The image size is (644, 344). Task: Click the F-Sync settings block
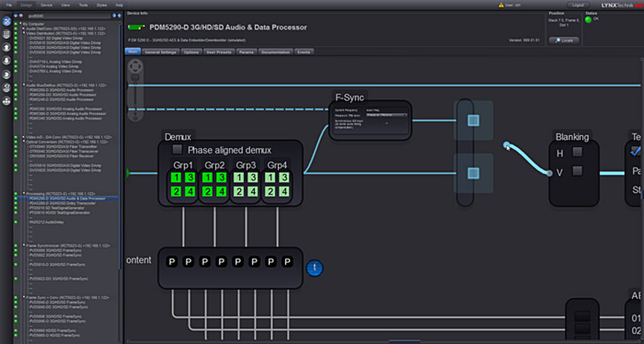click(x=370, y=120)
